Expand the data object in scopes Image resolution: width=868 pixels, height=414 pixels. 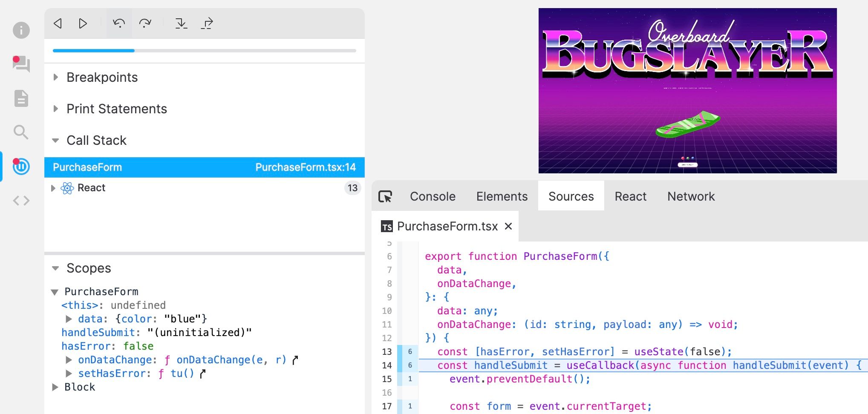tap(69, 319)
